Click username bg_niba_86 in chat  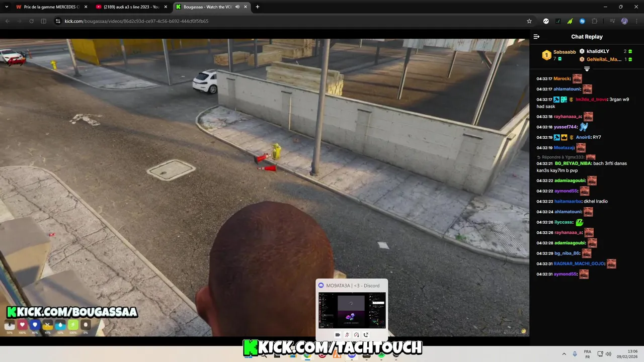pyautogui.click(x=567, y=253)
